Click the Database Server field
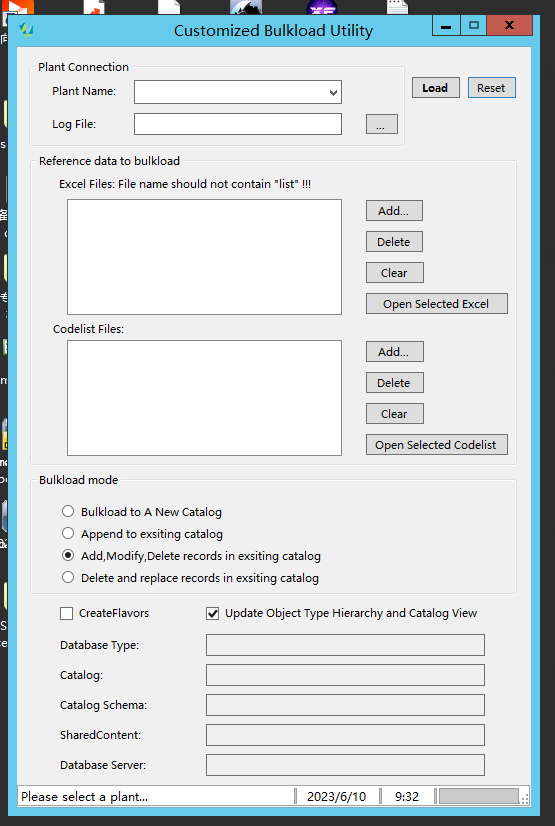The height and width of the screenshot is (826, 555). click(x=345, y=765)
